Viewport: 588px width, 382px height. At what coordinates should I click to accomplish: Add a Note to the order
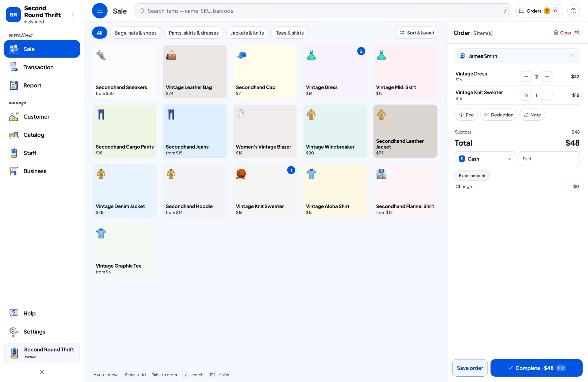tap(532, 115)
